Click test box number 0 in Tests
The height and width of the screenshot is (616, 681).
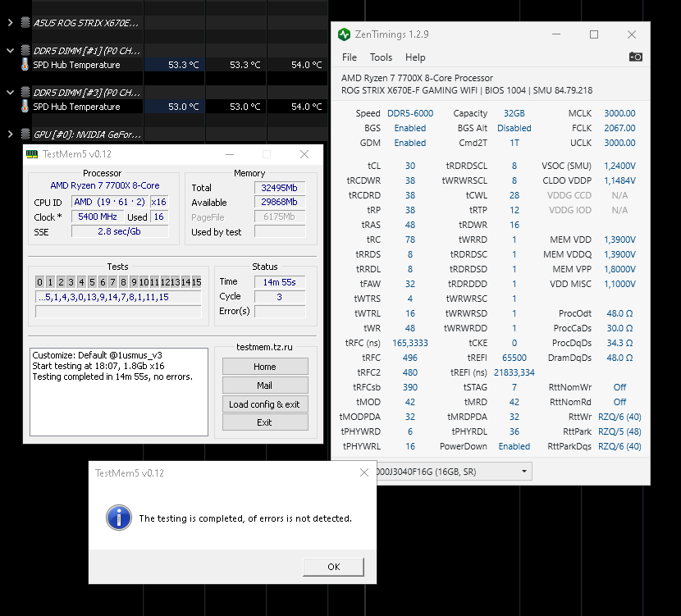tap(40, 282)
